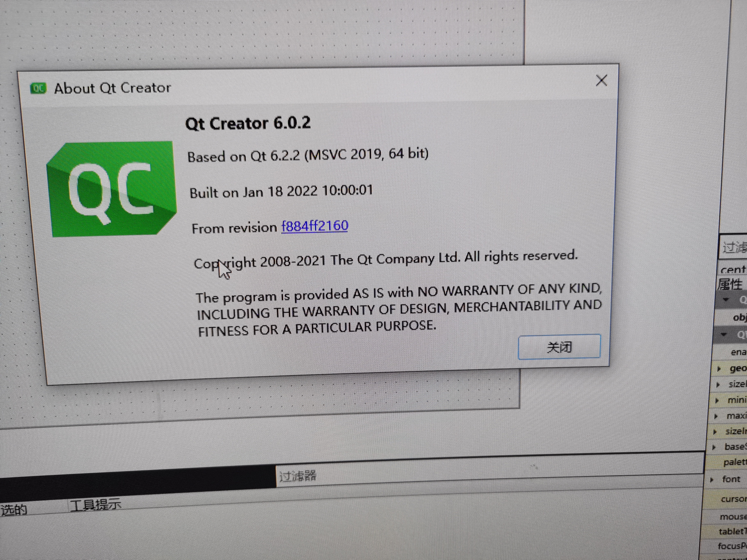Select the palette property row
Image resolution: width=747 pixels, height=560 pixels.
click(x=734, y=462)
